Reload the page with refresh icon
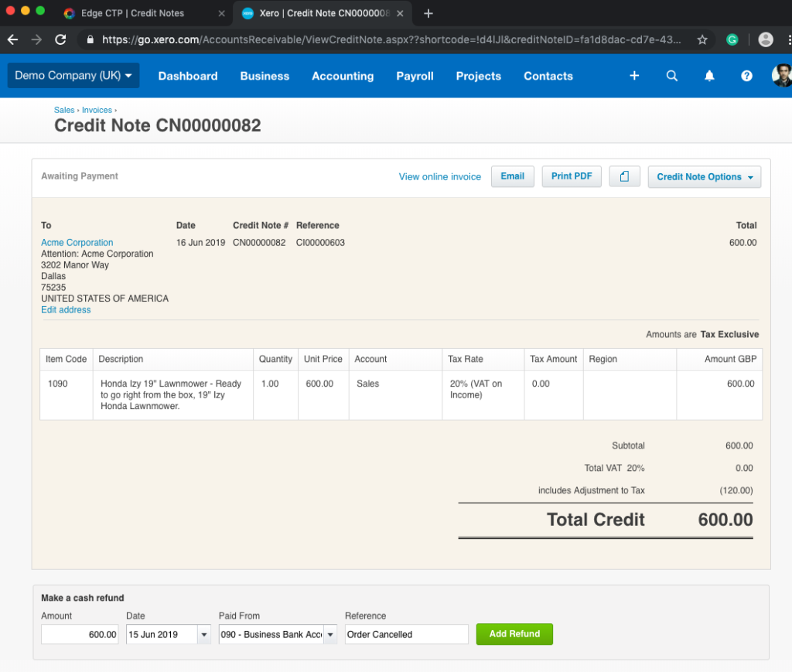The image size is (792, 672). 60,40
